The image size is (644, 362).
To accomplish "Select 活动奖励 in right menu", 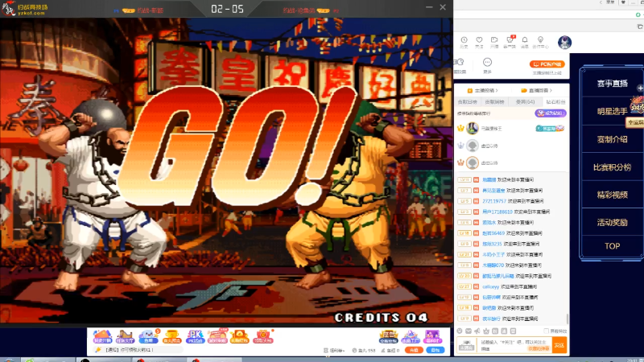I will point(612,222).
